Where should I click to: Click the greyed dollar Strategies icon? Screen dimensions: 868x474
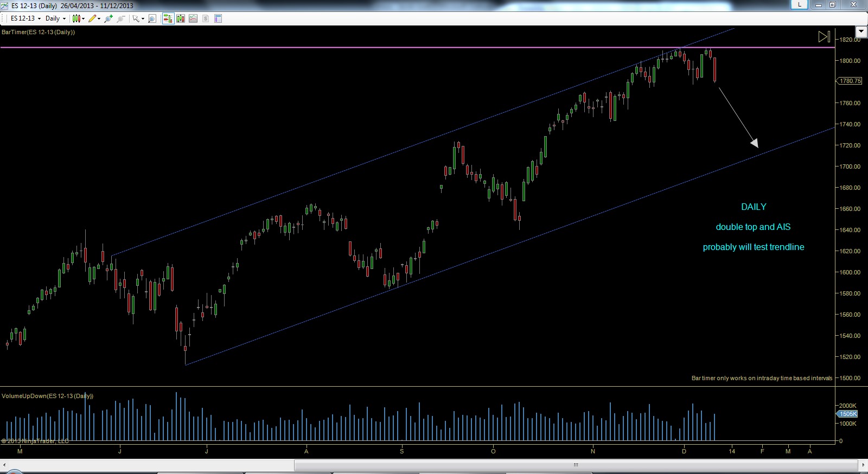(x=206, y=18)
